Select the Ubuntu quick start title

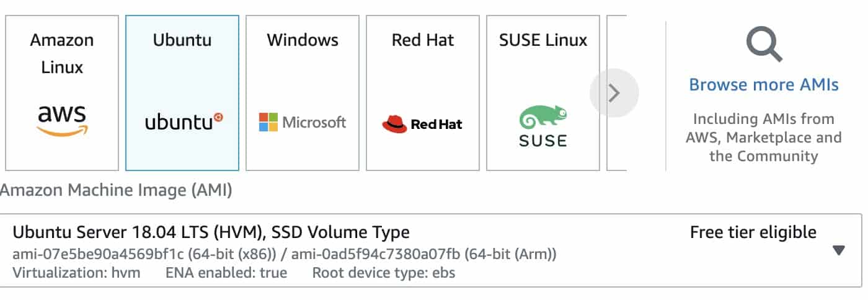[x=182, y=41]
